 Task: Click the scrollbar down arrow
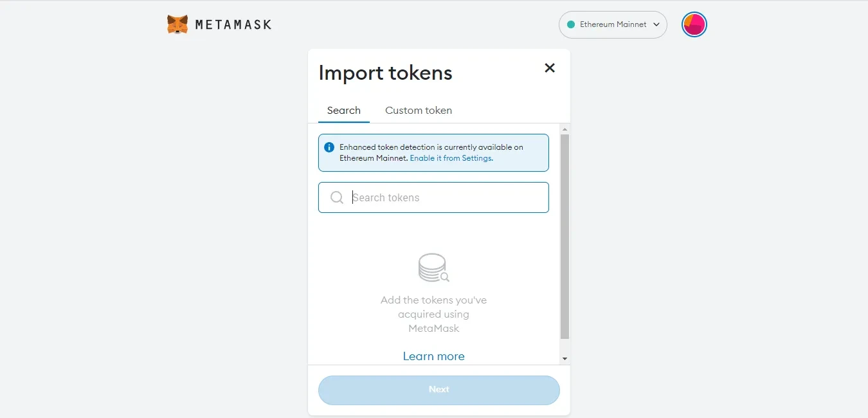[x=565, y=358]
